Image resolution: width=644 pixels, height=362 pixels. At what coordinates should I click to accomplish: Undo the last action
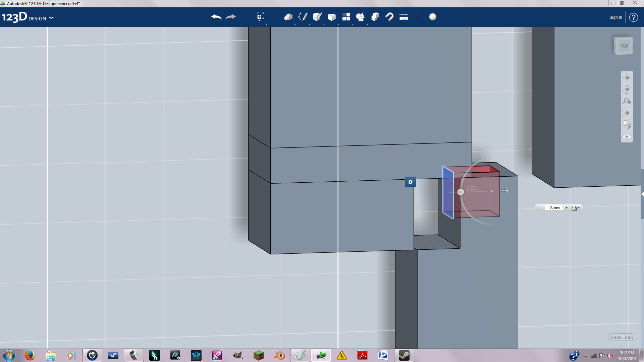click(x=216, y=17)
